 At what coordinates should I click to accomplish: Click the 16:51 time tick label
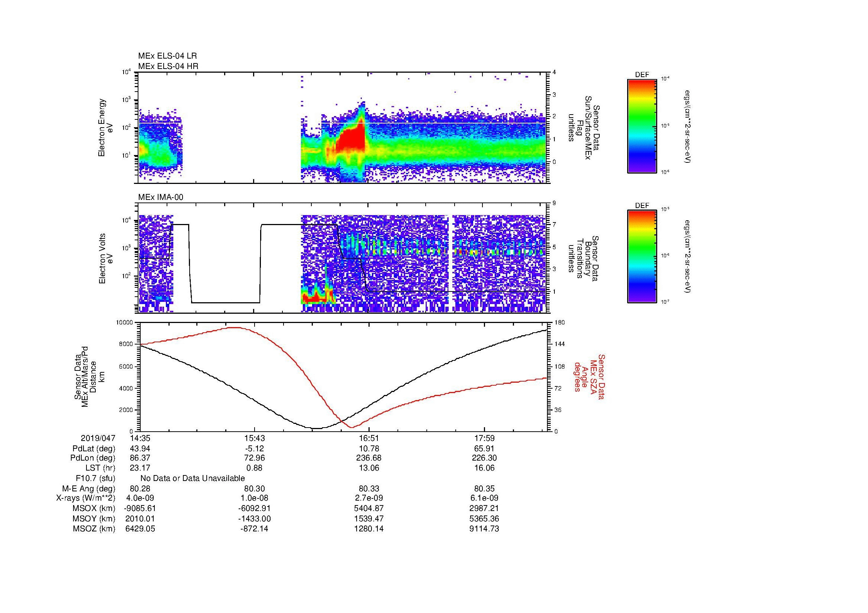pos(369,438)
